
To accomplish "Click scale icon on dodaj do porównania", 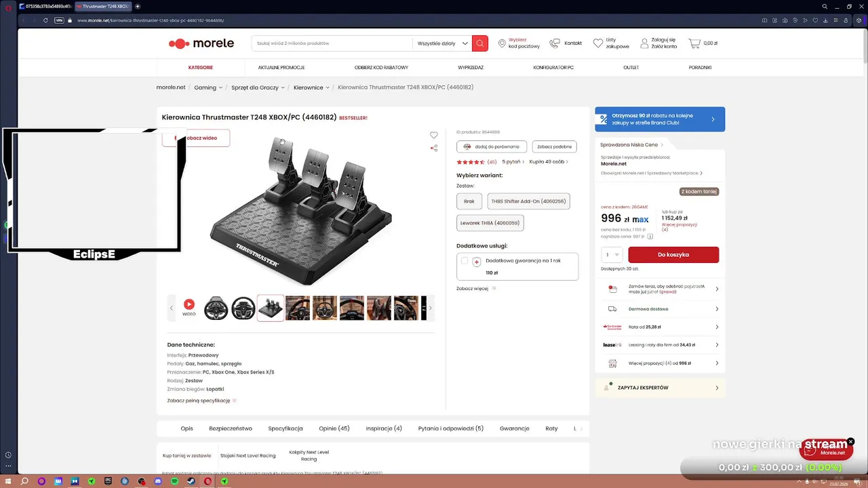I will (467, 146).
